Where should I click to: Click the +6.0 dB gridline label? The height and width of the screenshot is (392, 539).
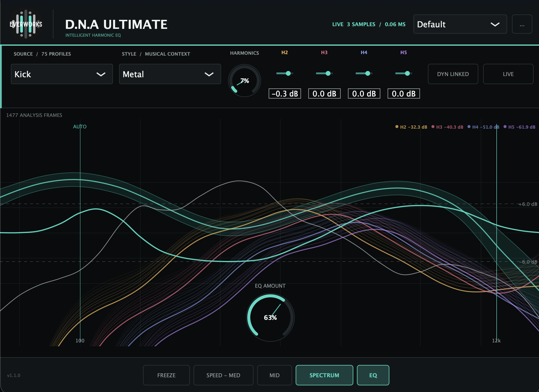click(x=528, y=204)
